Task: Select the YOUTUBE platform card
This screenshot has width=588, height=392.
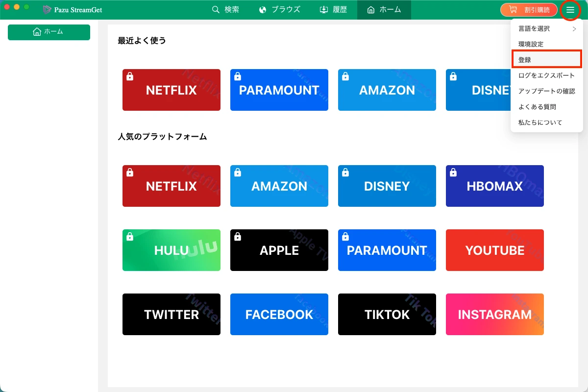Action: (x=495, y=250)
